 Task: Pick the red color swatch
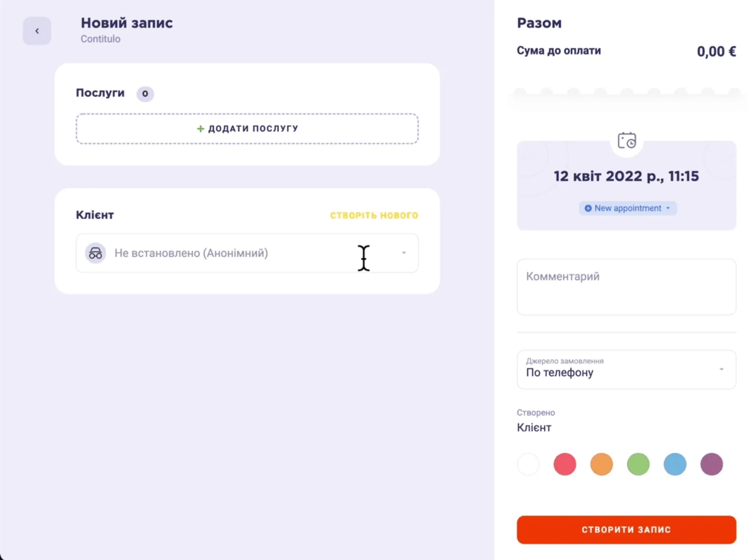point(565,464)
